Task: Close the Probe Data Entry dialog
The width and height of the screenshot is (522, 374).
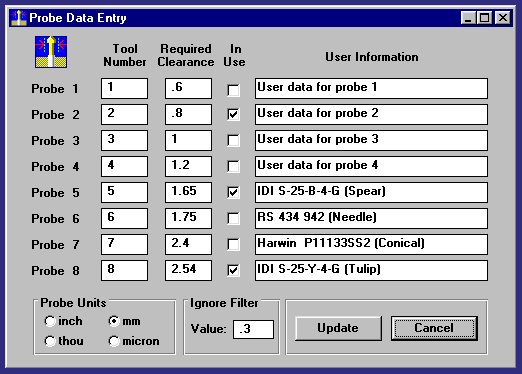Action: [x=503, y=18]
